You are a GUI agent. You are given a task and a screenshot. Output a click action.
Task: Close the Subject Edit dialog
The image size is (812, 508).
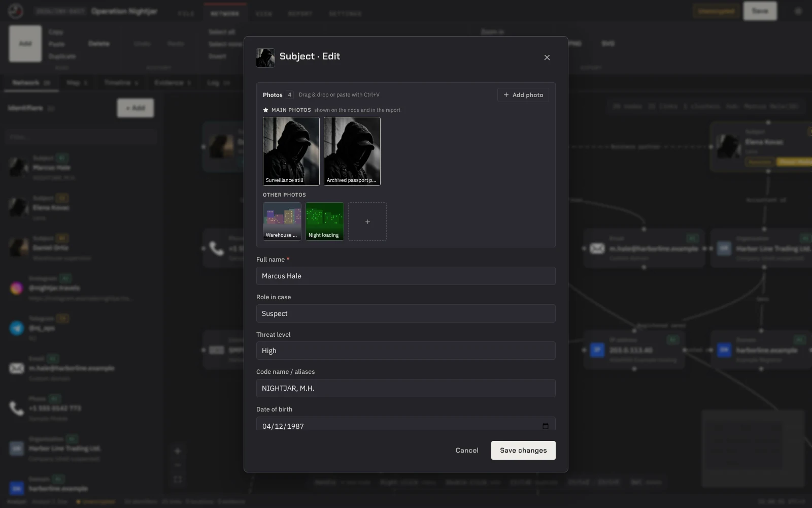pyautogui.click(x=547, y=57)
